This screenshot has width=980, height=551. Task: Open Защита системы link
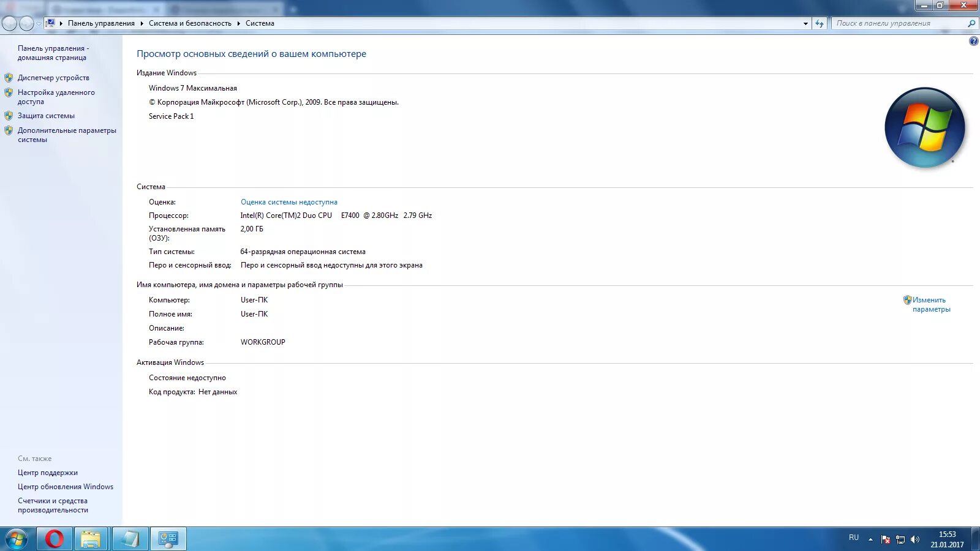pyautogui.click(x=46, y=116)
